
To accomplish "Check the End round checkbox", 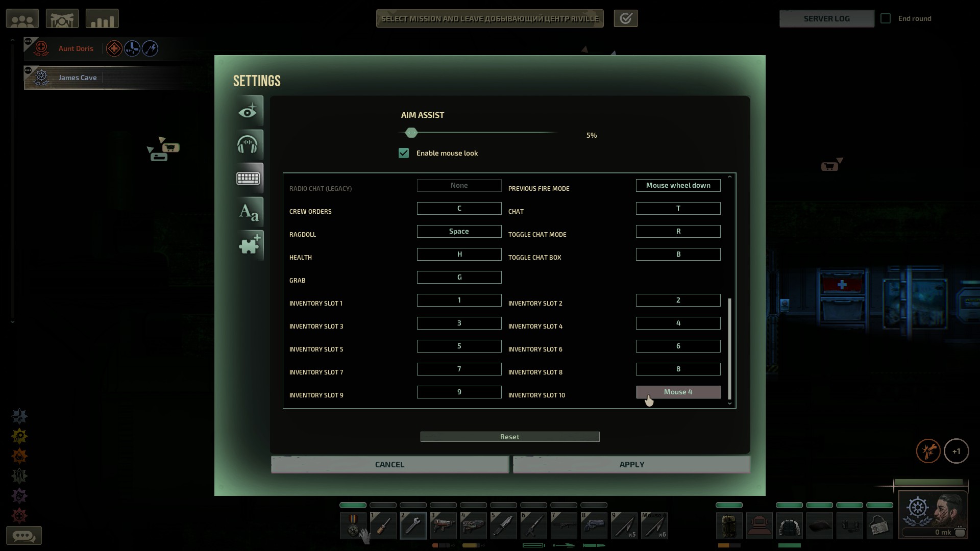I will (886, 18).
